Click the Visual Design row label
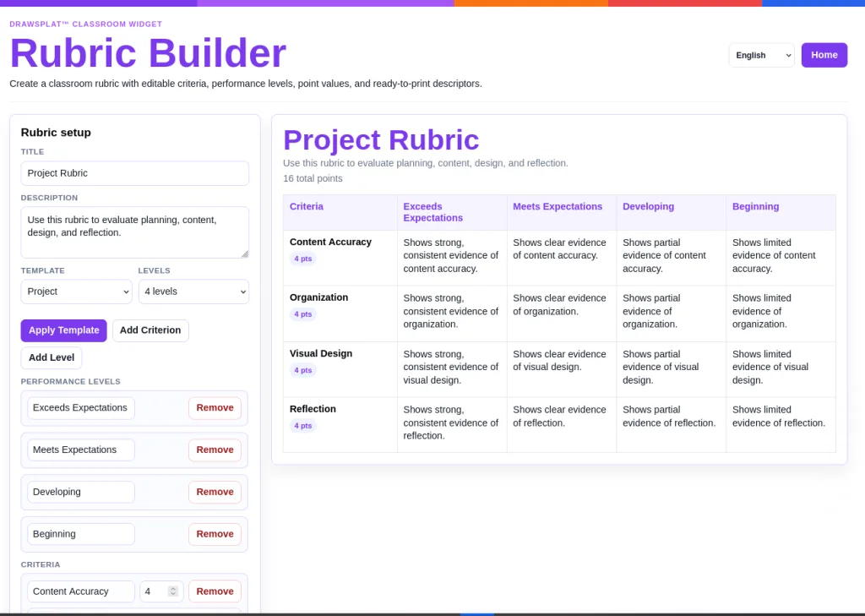 (320, 353)
